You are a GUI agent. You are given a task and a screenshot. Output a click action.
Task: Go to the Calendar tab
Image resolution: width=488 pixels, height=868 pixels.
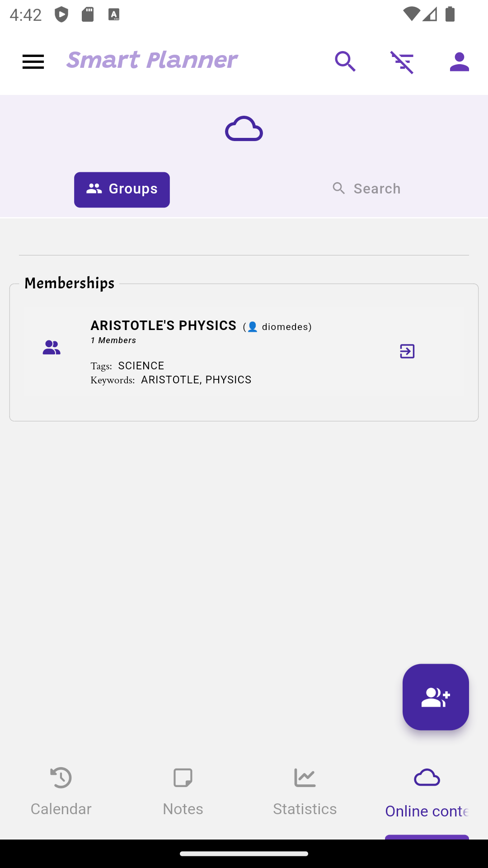61,792
